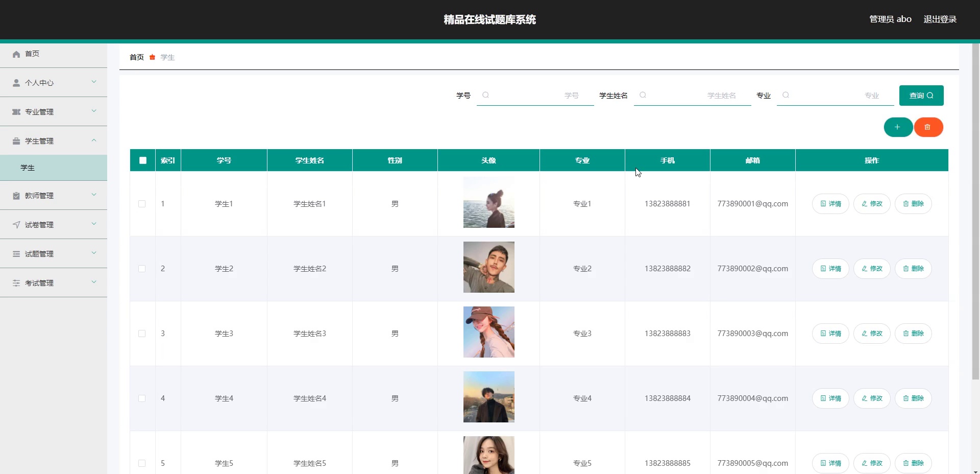Click avatar photo of 学生姓名2

(x=489, y=267)
